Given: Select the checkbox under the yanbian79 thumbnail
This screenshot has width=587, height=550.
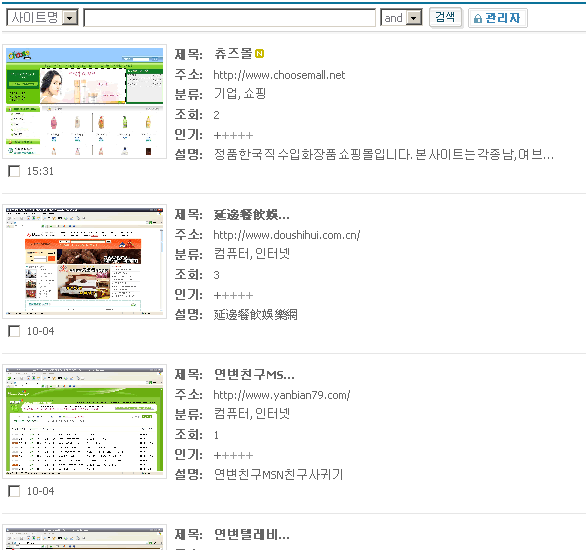Looking at the screenshot, I should [x=14, y=491].
